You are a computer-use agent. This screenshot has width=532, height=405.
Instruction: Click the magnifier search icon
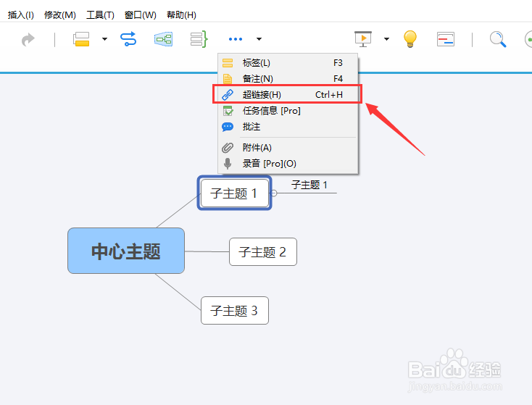tap(498, 39)
